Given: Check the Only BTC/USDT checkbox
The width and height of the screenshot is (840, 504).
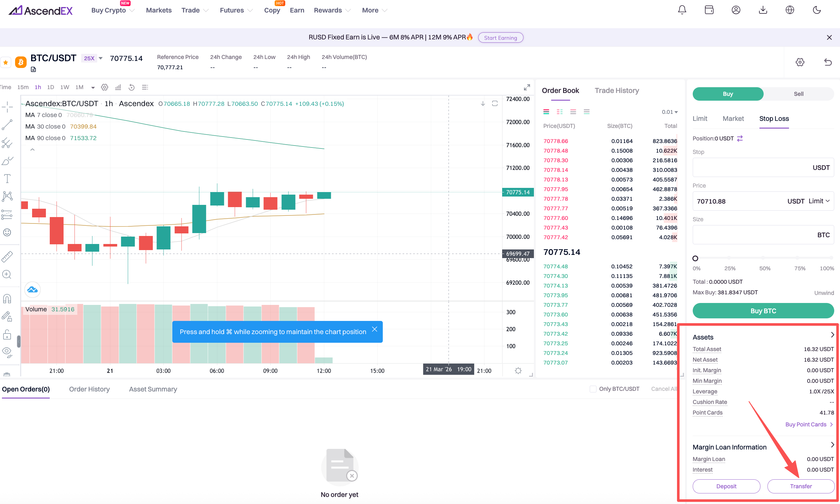Looking at the screenshot, I should coord(593,389).
